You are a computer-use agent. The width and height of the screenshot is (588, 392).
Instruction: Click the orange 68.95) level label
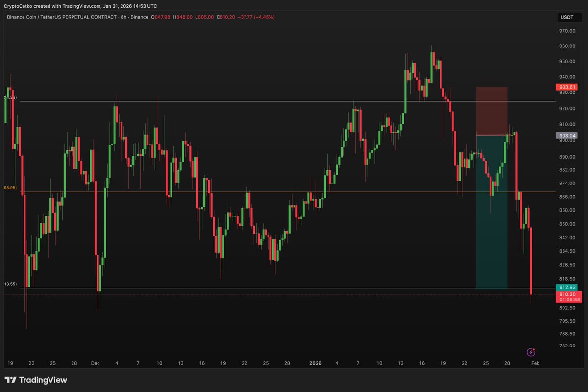click(10, 188)
